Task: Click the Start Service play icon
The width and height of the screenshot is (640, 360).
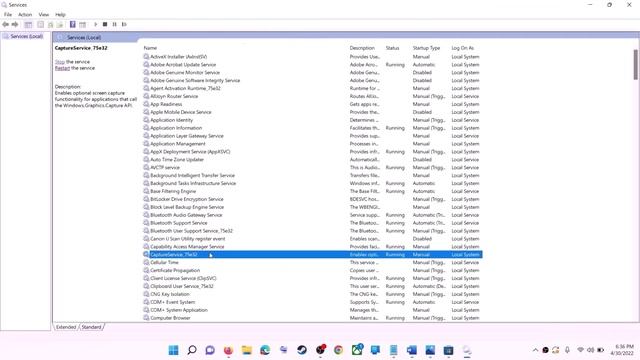Action: tap(96, 24)
